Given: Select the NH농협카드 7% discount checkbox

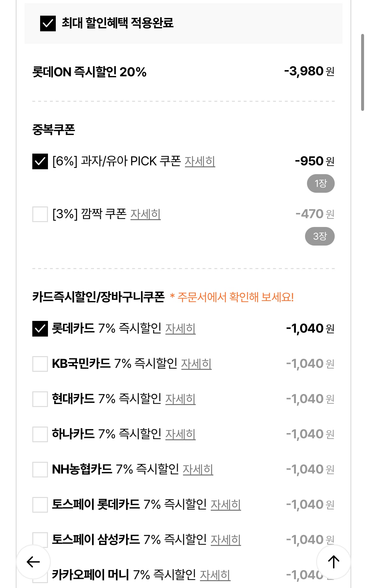Looking at the screenshot, I should click(x=40, y=469).
